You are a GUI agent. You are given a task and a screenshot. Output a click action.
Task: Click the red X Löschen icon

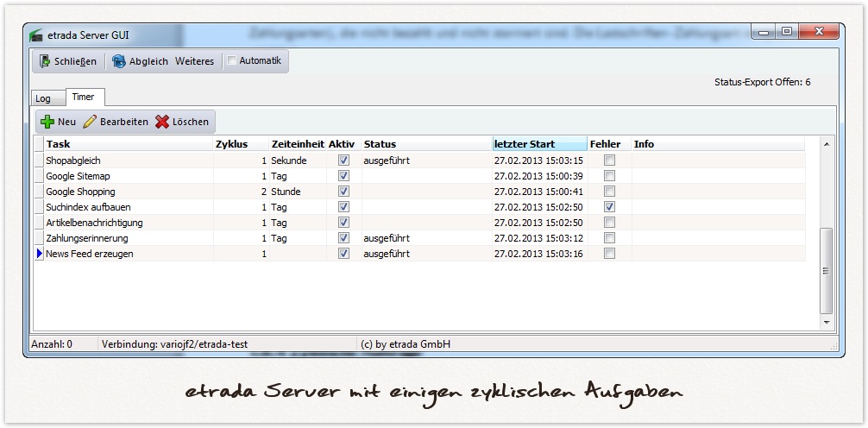click(162, 122)
